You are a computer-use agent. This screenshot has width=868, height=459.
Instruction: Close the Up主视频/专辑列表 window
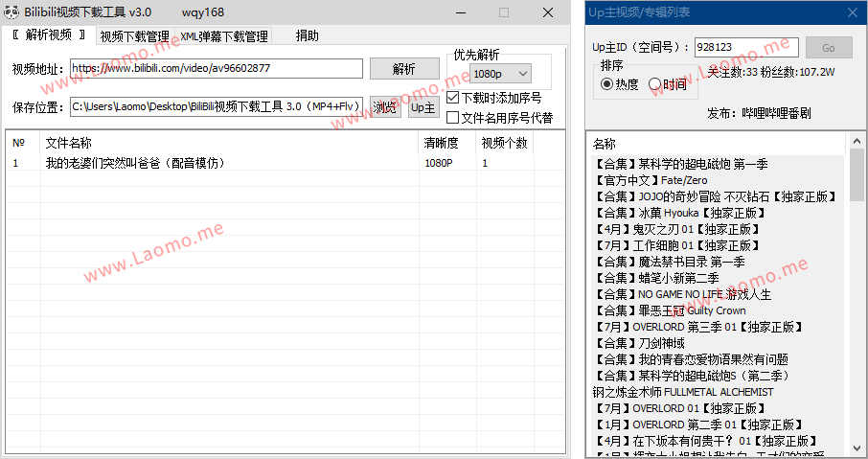click(853, 12)
